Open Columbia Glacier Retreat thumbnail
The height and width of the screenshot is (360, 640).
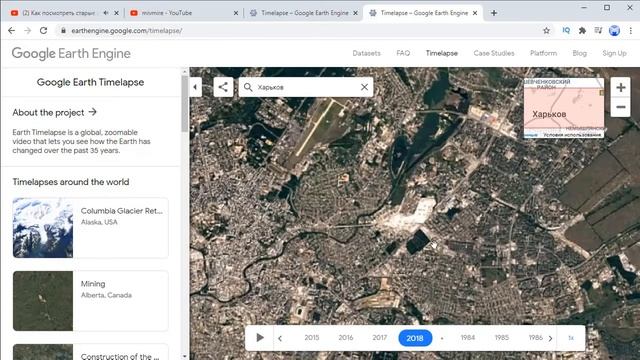43,228
